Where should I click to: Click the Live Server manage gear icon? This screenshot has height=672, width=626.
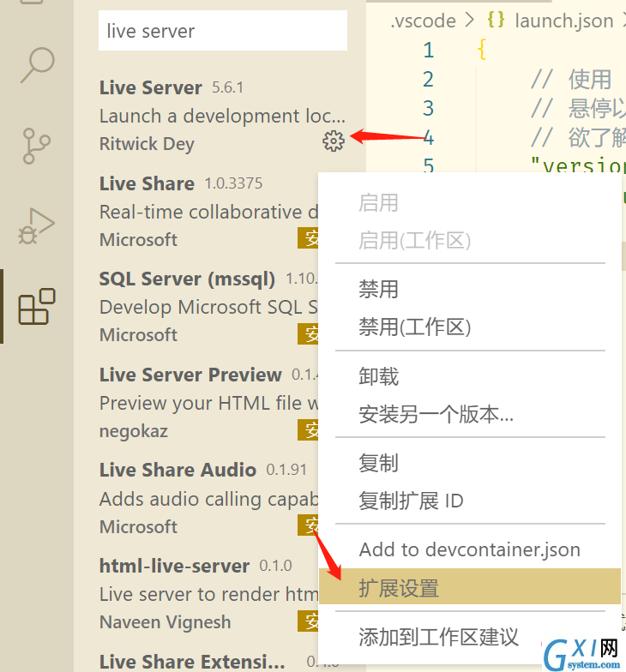pyautogui.click(x=333, y=141)
